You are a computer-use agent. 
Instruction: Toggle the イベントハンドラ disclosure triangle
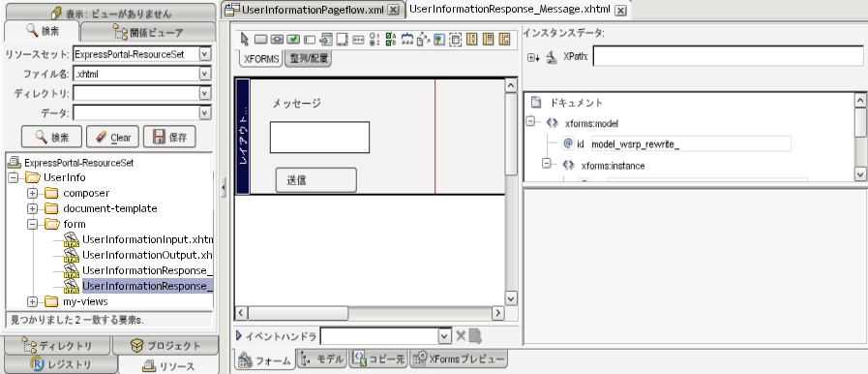click(x=239, y=335)
